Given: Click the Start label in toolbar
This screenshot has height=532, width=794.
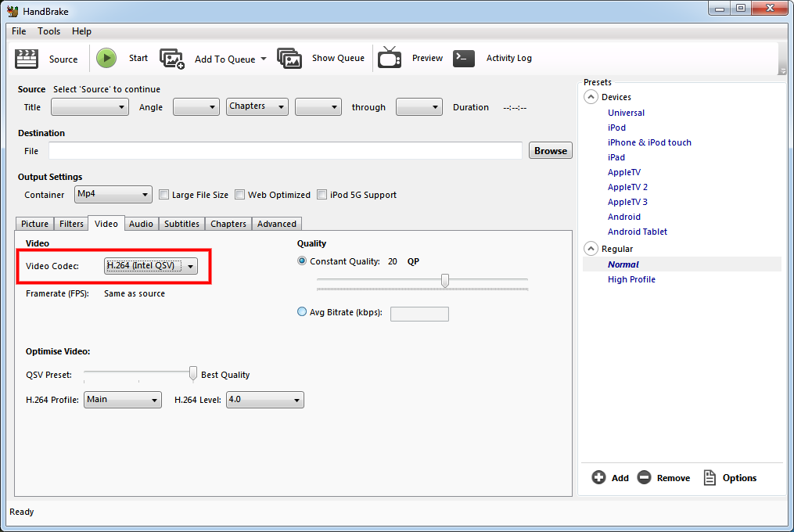Looking at the screenshot, I should tap(138, 58).
